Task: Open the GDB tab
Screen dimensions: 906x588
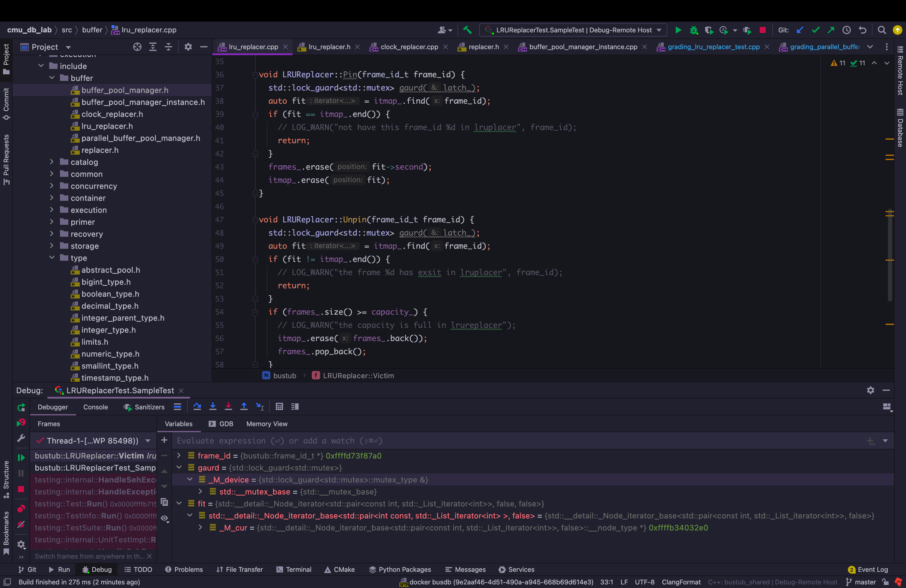Action: (x=221, y=423)
